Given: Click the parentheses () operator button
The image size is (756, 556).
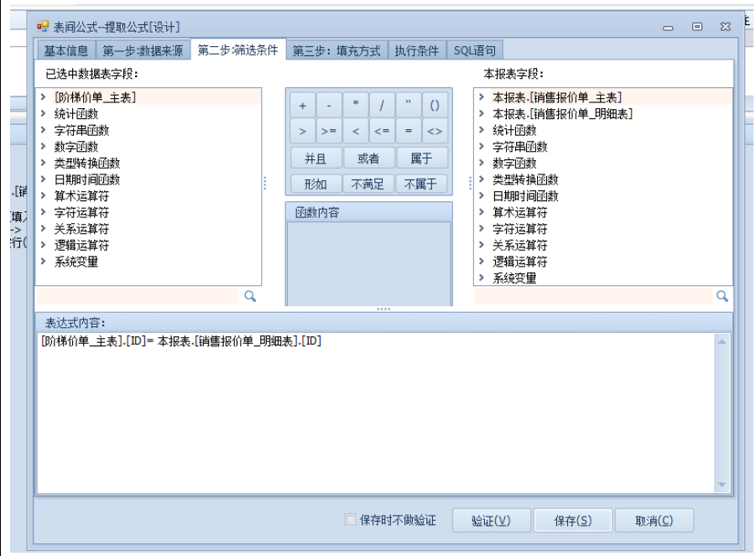Looking at the screenshot, I should (x=434, y=107).
